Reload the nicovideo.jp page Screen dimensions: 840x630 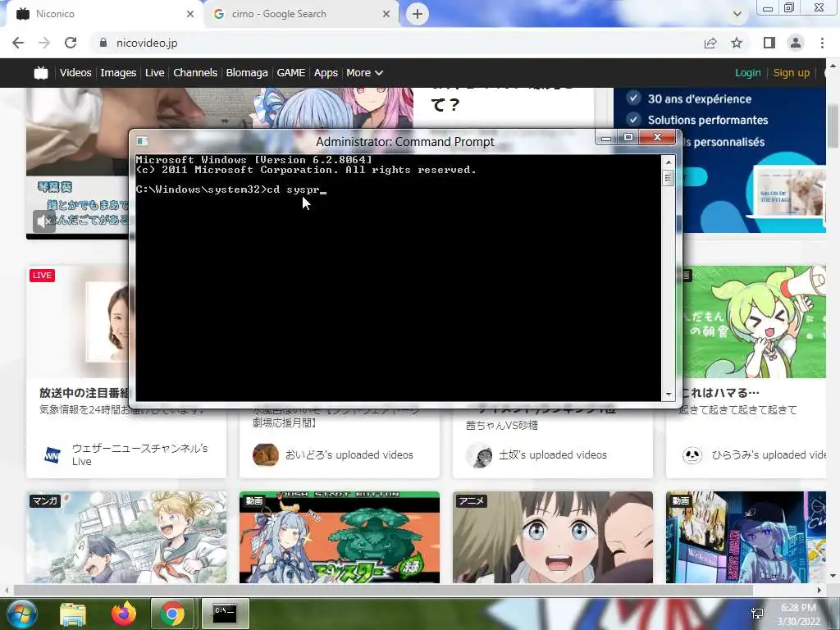[71, 43]
